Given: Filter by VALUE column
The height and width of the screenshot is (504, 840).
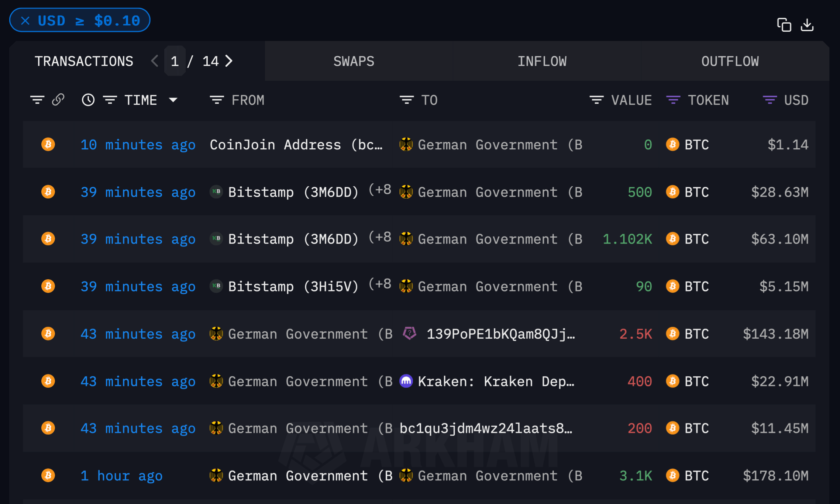Looking at the screenshot, I should click(596, 100).
